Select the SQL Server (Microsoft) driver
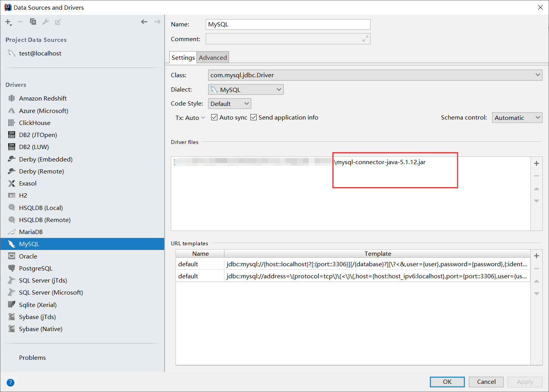This screenshot has width=549, height=392. 82,292
